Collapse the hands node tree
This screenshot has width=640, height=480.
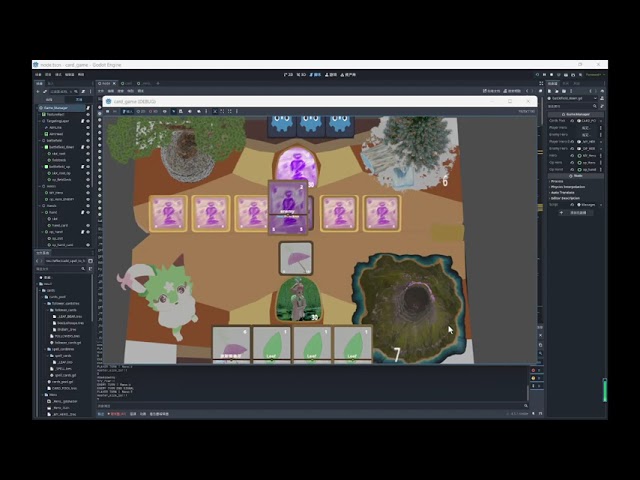tap(40, 206)
